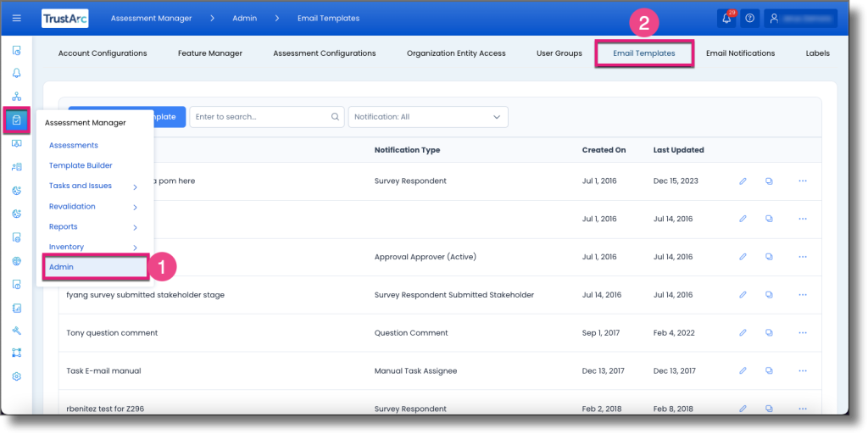This screenshot has height=434, width=868.
Task: Click the Tony question comment row name
Action: tap(112, 332)
